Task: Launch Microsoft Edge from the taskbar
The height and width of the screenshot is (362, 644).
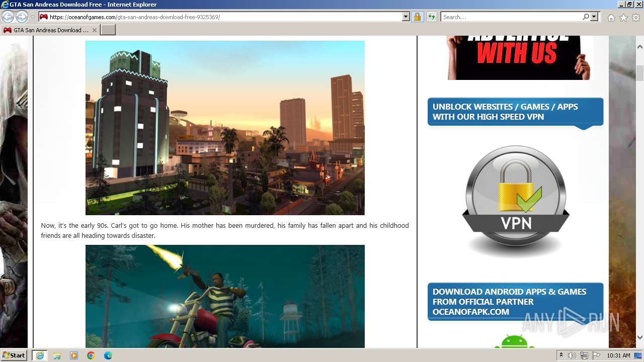Action: coord(108,355)
